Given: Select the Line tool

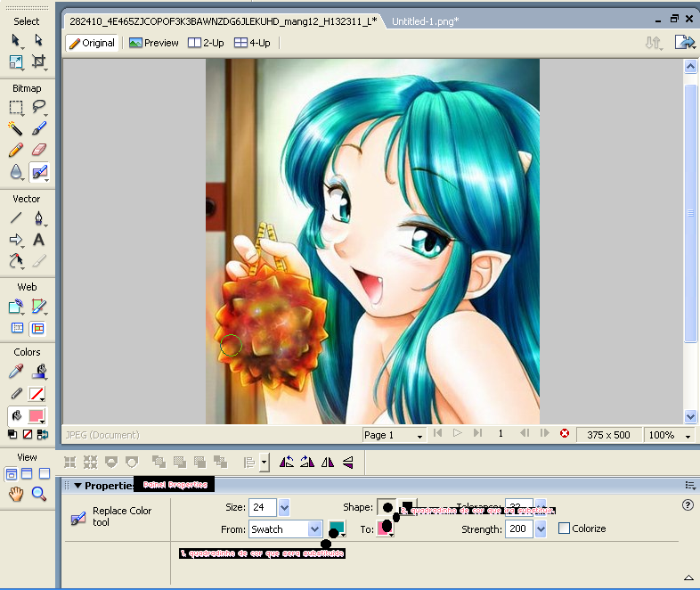Looking at the screenshot, I should pos(16,217).
